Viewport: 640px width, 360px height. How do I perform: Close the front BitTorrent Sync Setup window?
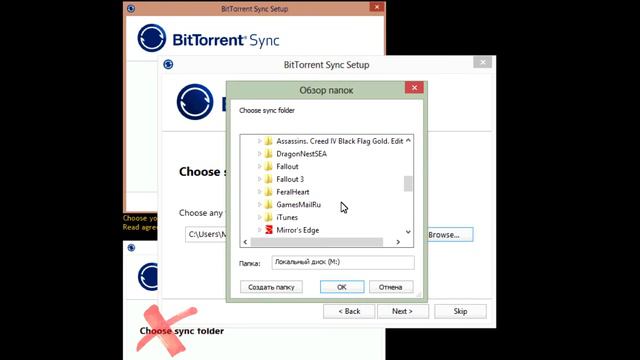[x=482, y=62]
